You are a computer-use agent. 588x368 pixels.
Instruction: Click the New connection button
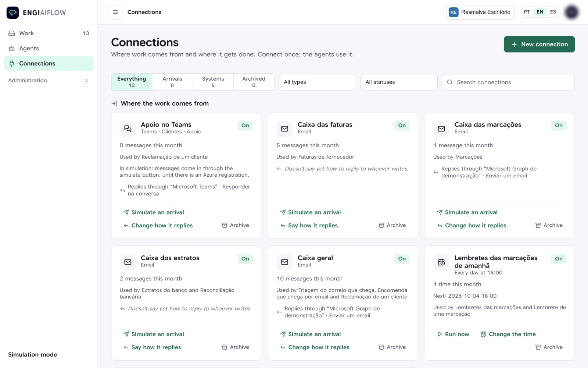(539, 44)
